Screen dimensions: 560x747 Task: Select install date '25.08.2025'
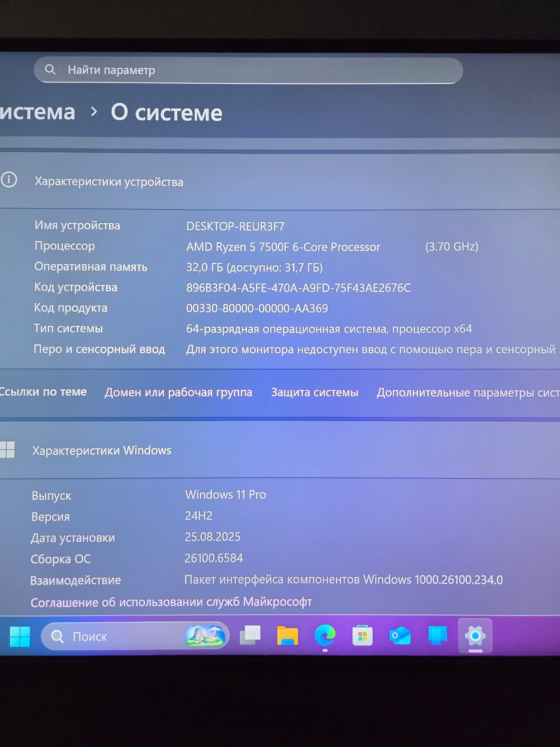click(212, 537)
